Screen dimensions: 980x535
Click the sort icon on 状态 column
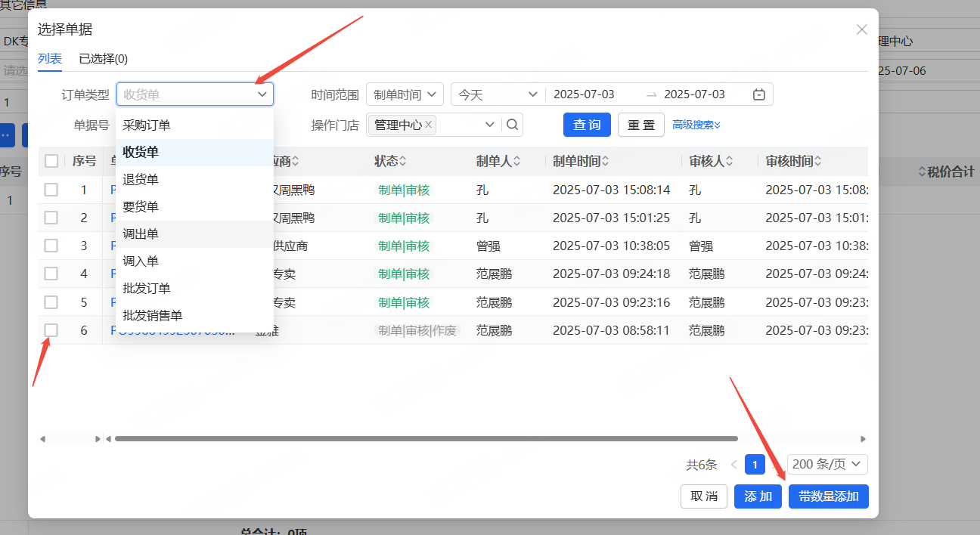(403, 161)
